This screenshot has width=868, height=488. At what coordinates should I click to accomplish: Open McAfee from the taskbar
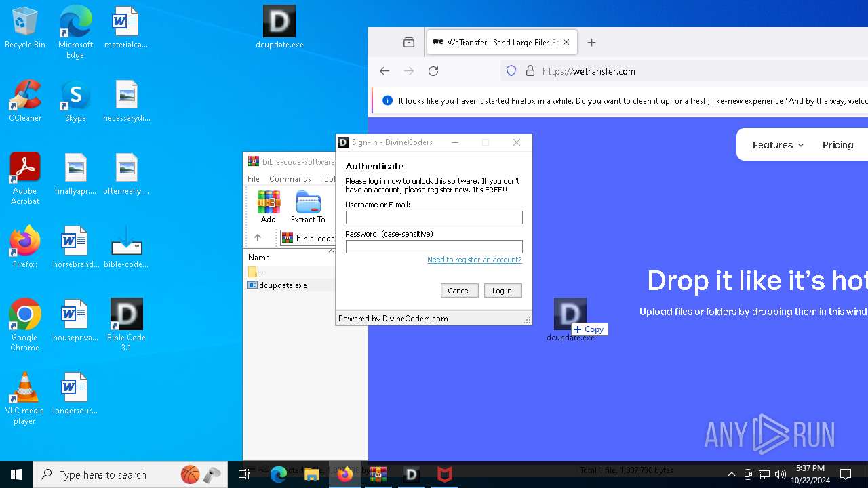(x=445, y=474)
